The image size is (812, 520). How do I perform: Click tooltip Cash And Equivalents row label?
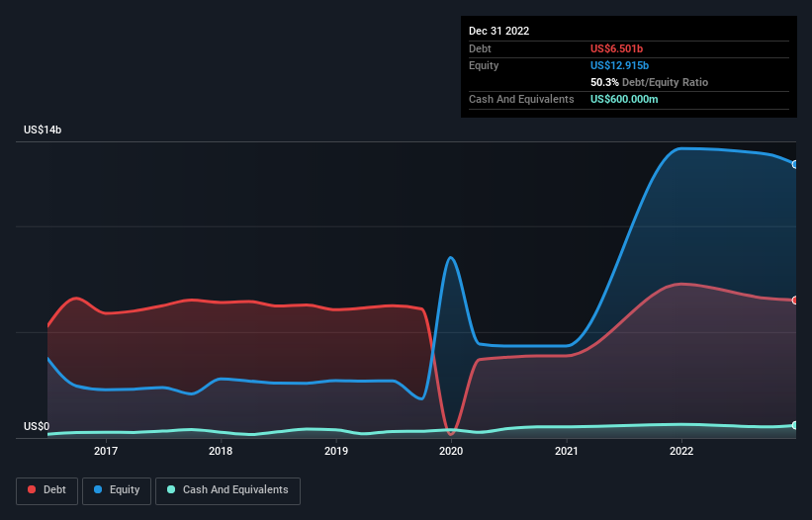[521, 99]
